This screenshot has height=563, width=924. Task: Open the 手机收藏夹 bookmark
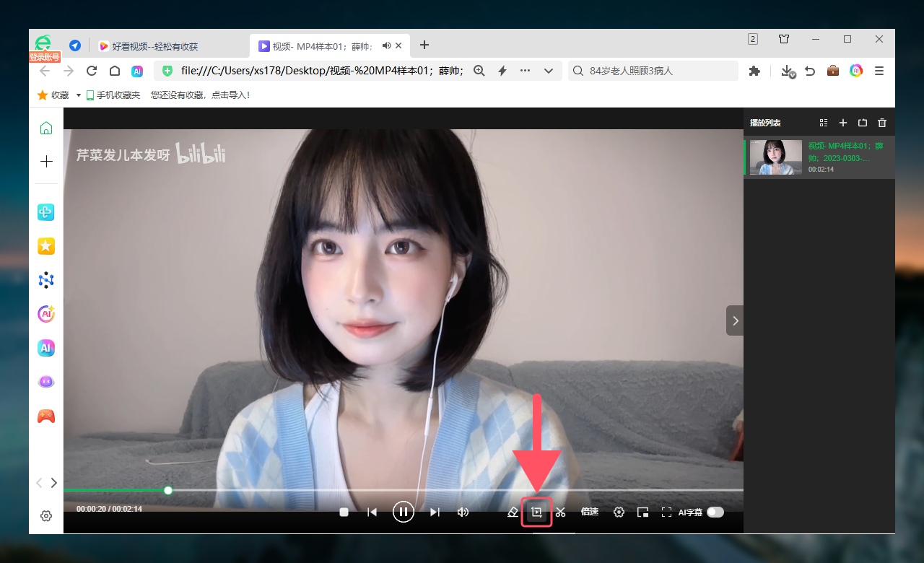(x=113, y=95)
